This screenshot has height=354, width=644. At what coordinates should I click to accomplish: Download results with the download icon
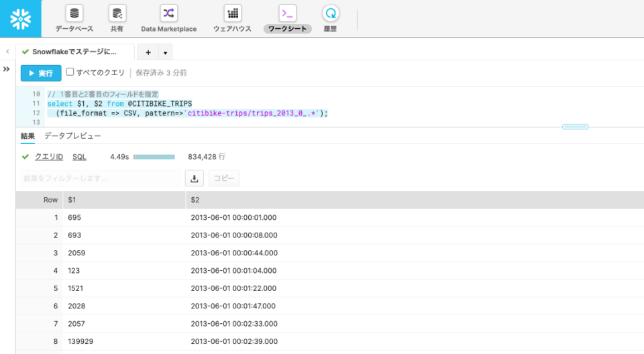(x=195, y=178)
